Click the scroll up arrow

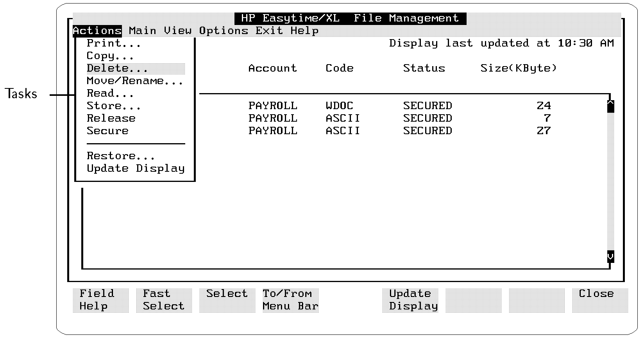(610, 106)
